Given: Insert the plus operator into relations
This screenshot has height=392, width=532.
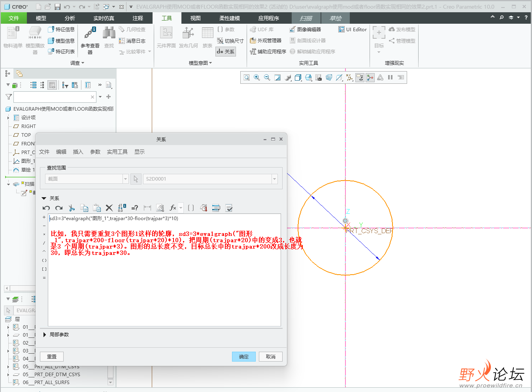Looking at the screenshot, I should pos(44,217).
